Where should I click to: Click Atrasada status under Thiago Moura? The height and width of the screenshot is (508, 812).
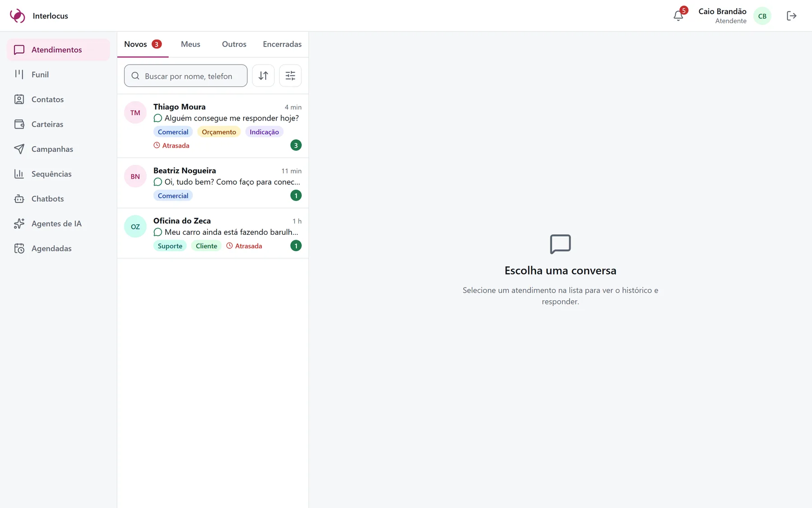pos(171,145)
